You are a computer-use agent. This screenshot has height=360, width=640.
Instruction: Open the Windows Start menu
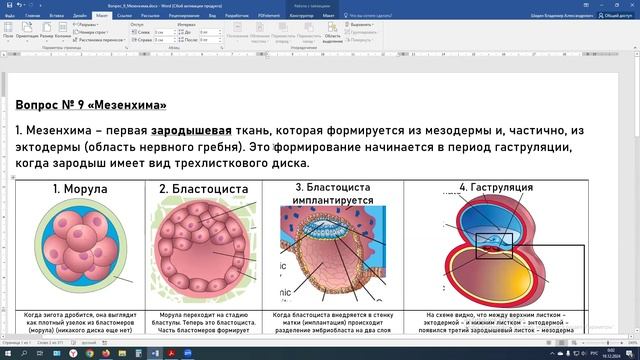pos(8,353)
